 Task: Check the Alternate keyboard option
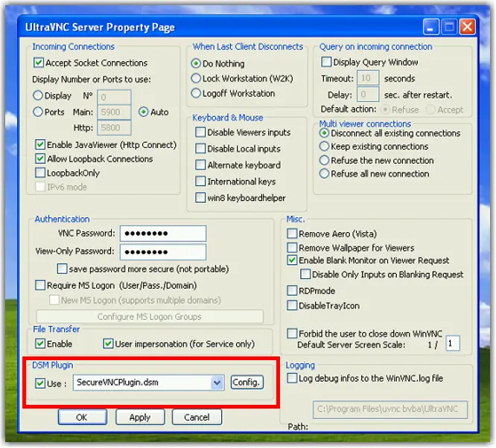(200, 164)
